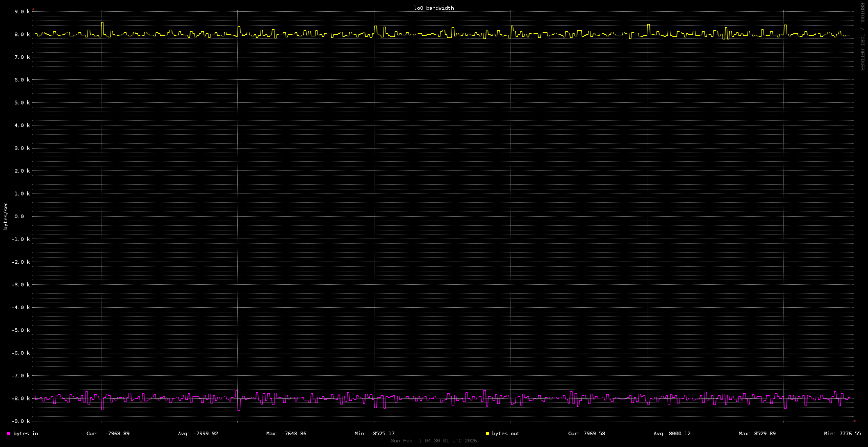This screenshot has width=868, height=447.
Task: Select the bytes in Max value -7643.36
Action: (294, 434)
